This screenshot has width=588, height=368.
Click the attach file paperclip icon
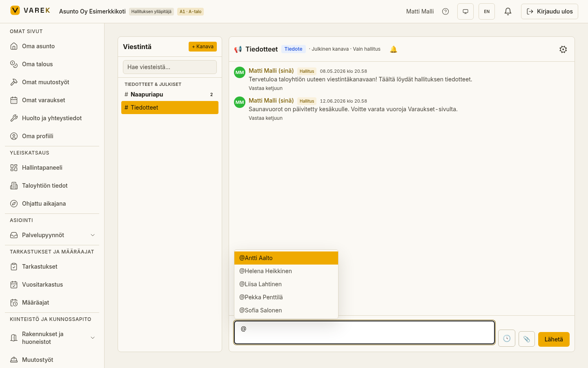click(x=527, y=339)
